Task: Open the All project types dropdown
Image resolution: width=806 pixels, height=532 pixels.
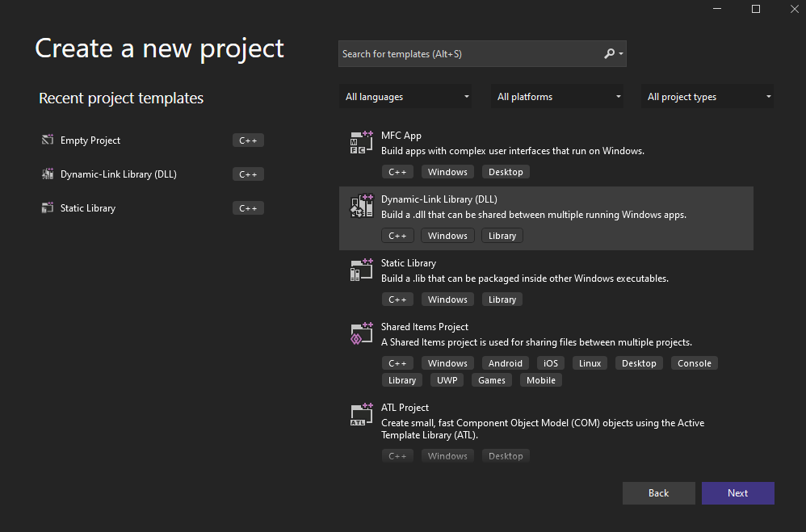Action: click(x=707, y=97)
